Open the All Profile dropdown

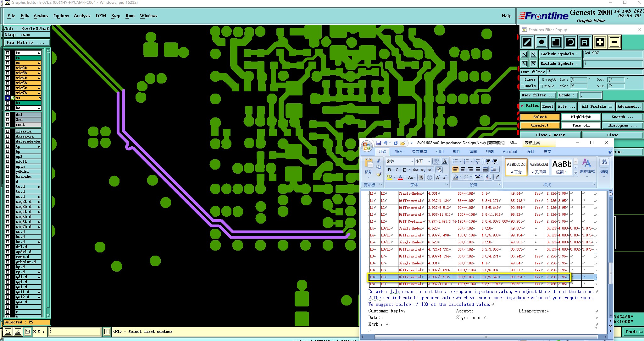[x=597, y=106]
